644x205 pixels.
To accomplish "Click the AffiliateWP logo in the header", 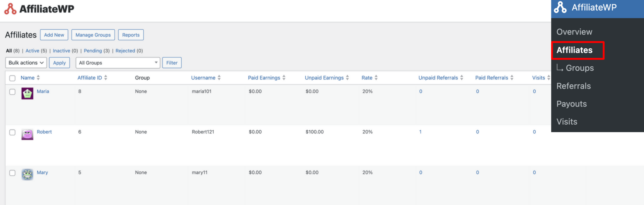I will [x=39, y=9].
